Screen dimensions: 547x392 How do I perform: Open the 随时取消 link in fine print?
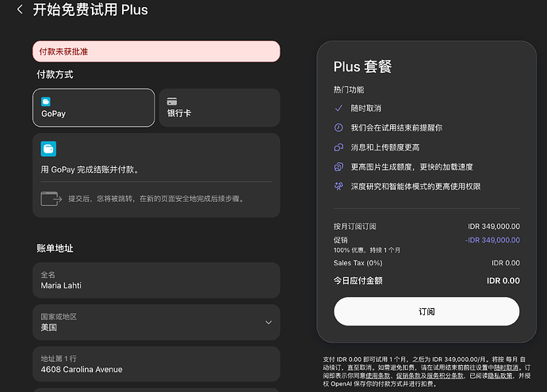click(506, 367)
